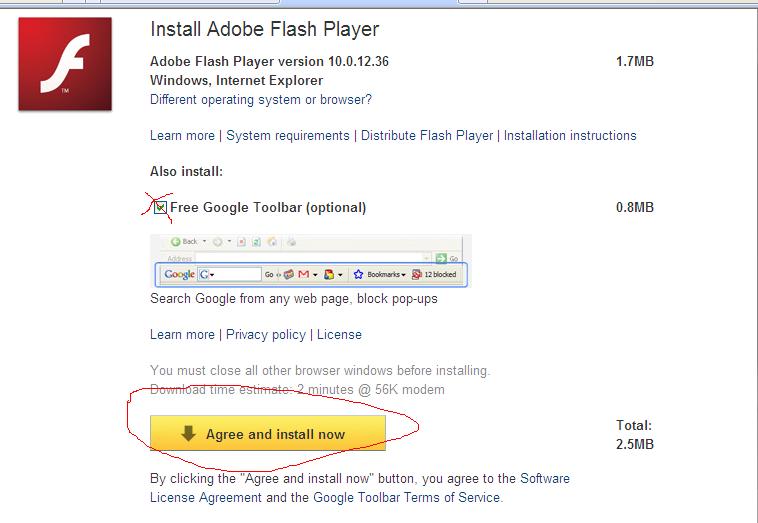This screenshot has height=523, width=758.
Task: Open the Installation instructions link
Action: [570, 135]
